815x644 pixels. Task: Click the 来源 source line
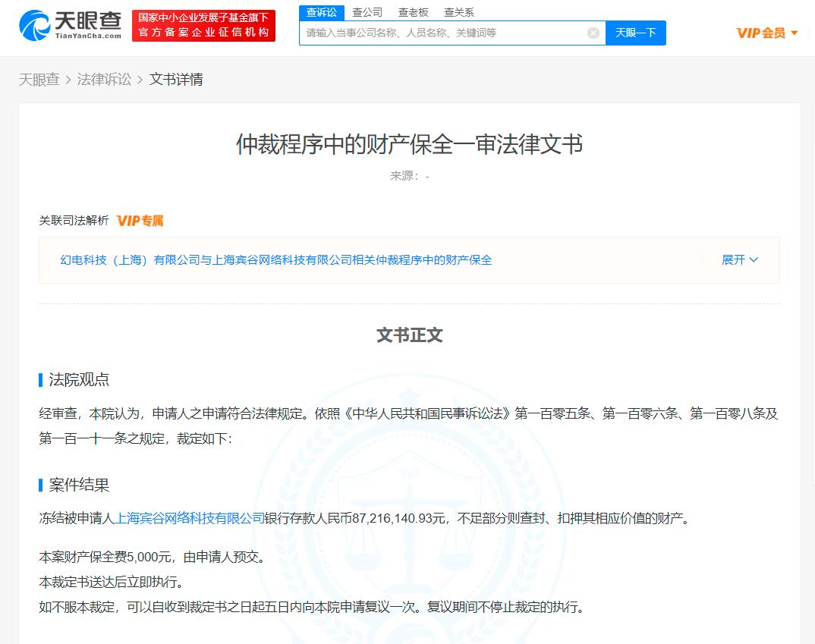pos(410,176)
